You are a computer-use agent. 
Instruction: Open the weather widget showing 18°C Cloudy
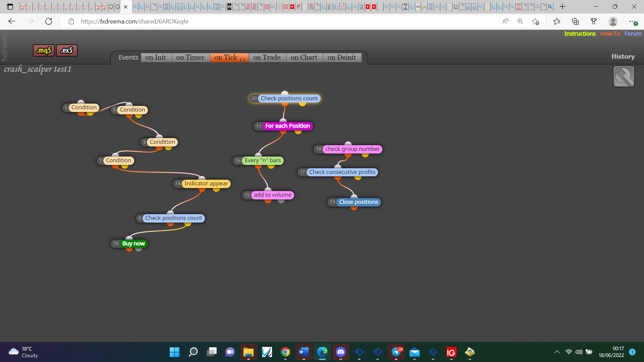coord(23,352)
